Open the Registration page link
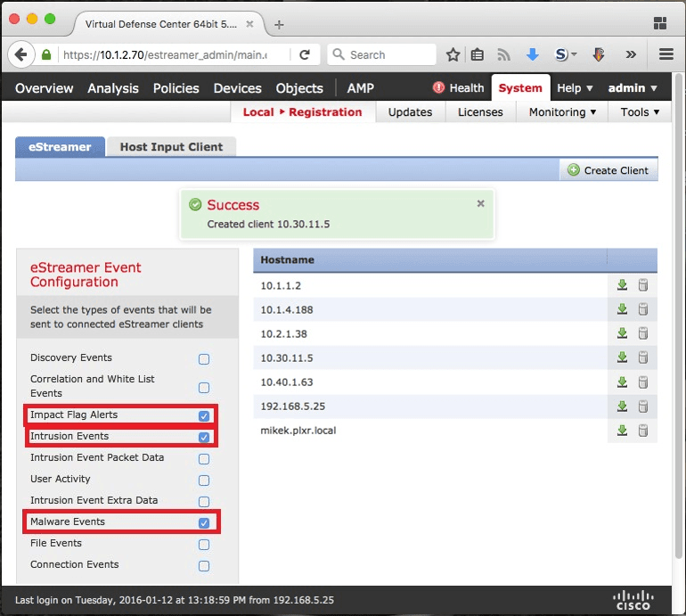Viewport: 686px width, 616px height. tap(325, 112)
